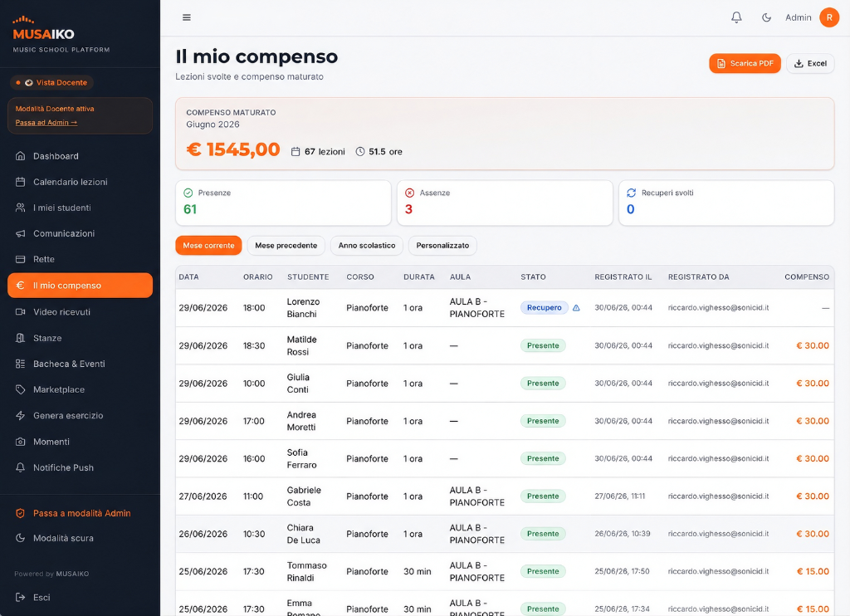This screenshot has height=616, width=850.
Task: Sort table by COMPENSO column header
Action: click(807, 276)
